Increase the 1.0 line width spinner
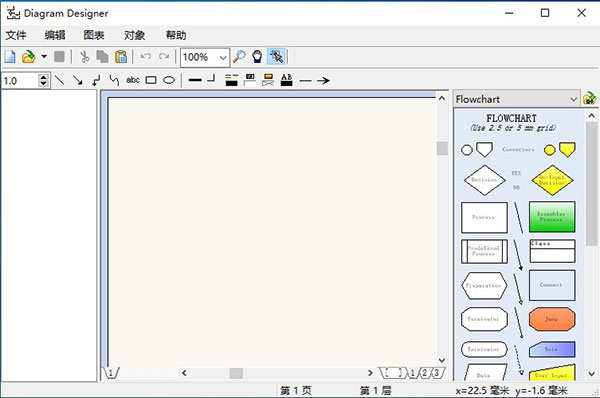The image size is (600, 398). [x=44, y=77]
